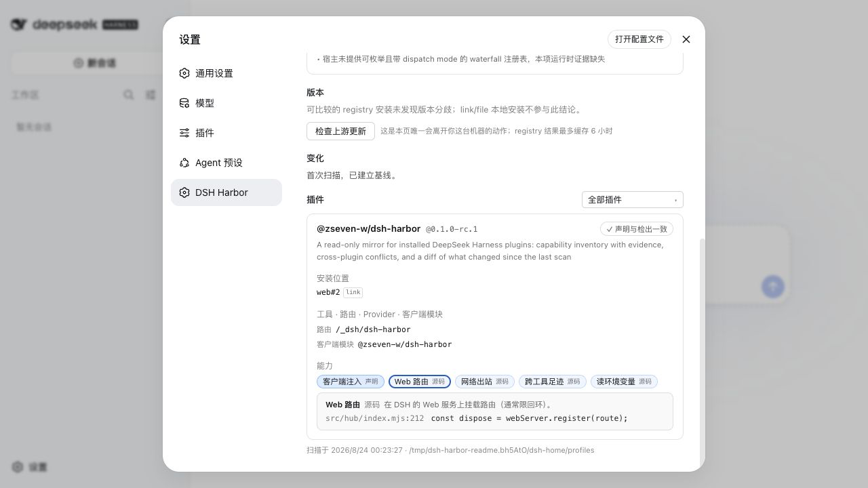Image resolution: width=868 pixels, height=488 pixels.
Task: Select the 读环境变量 capability chip
Action: pyautogui.click(x=624, y=382)
